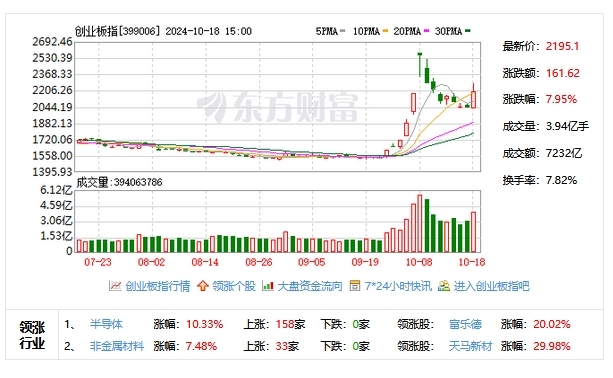This screenshot has height=378, width=613.
Task: Open the 创业板指行情 link
Action: click(x=158, y=286)
